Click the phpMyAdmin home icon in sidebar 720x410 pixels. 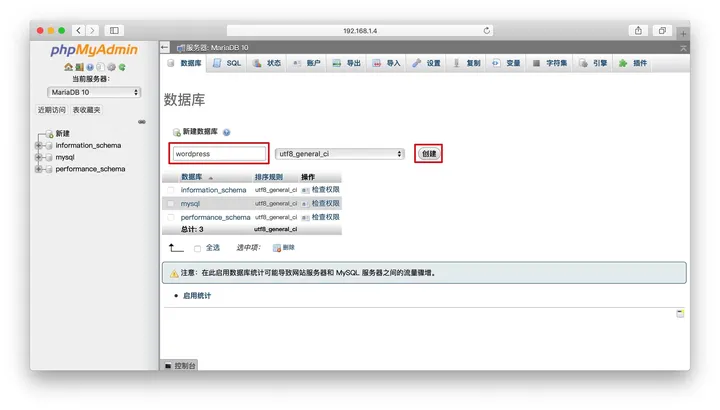pos(68,68)
